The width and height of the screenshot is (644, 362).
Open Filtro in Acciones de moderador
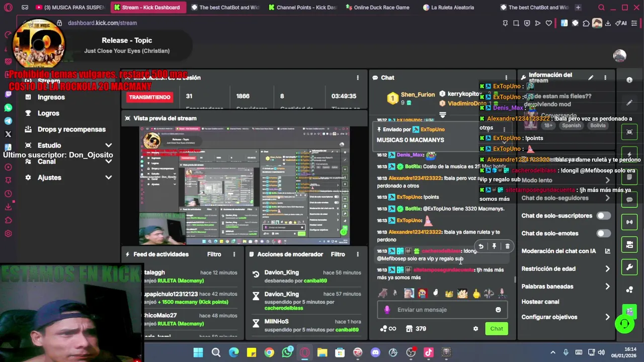(338, 254)
